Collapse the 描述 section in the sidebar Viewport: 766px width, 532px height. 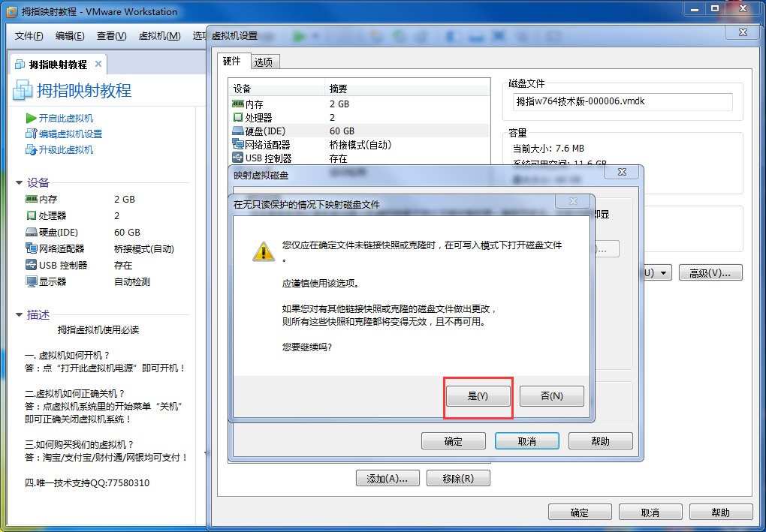[19, 315]
